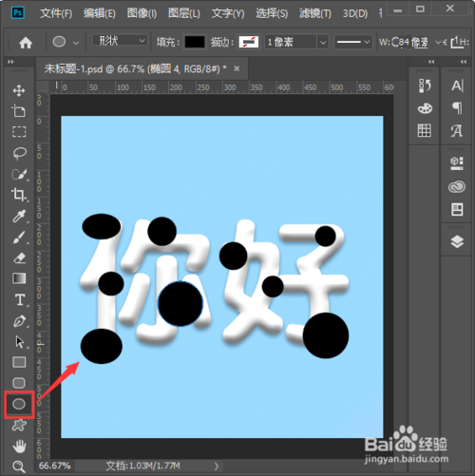Click the Home button in options bar
475x476 pixels.
pos(26,43)
